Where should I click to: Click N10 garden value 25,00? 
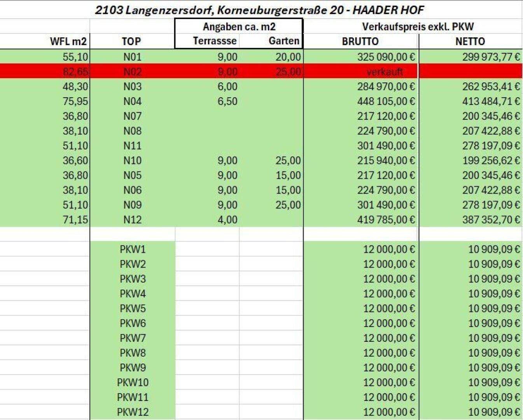pos(288,160)
